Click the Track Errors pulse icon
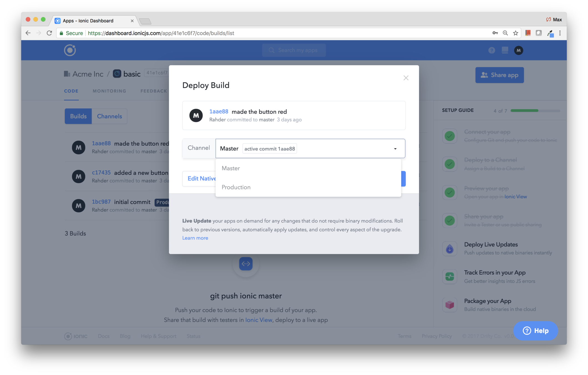Viewport: 588px width, 375px height. [x=450, y=277]
